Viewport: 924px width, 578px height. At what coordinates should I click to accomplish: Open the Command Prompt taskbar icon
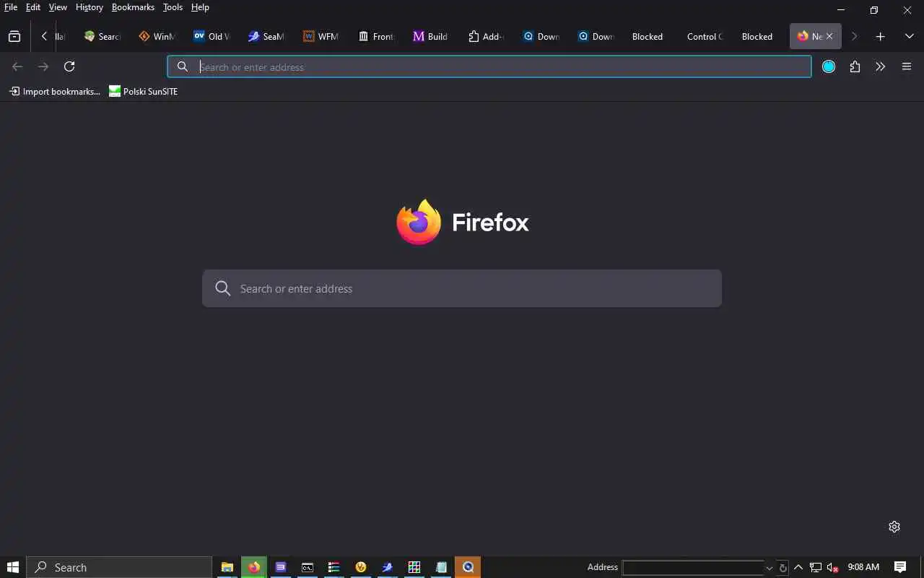click(308, 567)
